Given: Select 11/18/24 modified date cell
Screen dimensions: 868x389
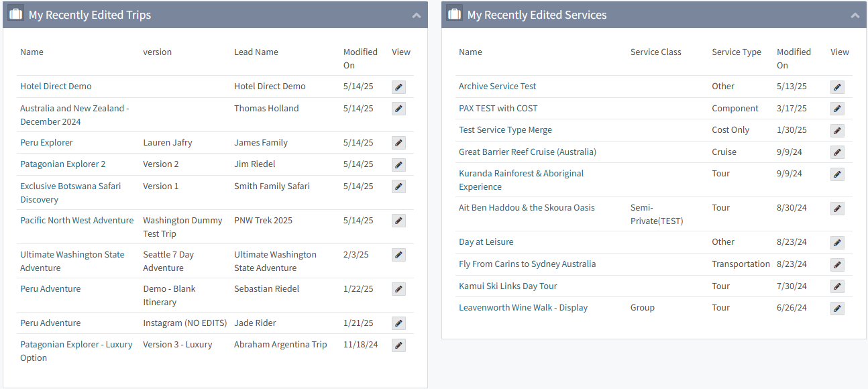Looking at the screenshot, I should 360,345.
